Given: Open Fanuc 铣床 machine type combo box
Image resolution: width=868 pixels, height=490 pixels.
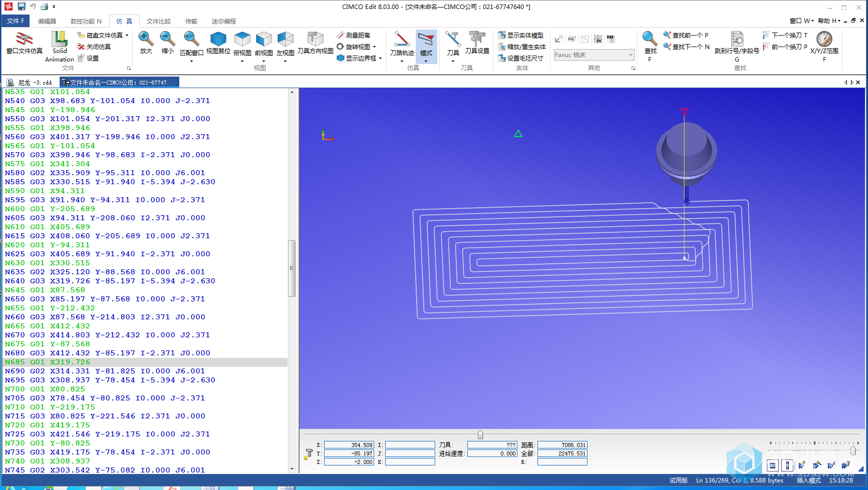Looking at the screenshot, I should 594,55.
